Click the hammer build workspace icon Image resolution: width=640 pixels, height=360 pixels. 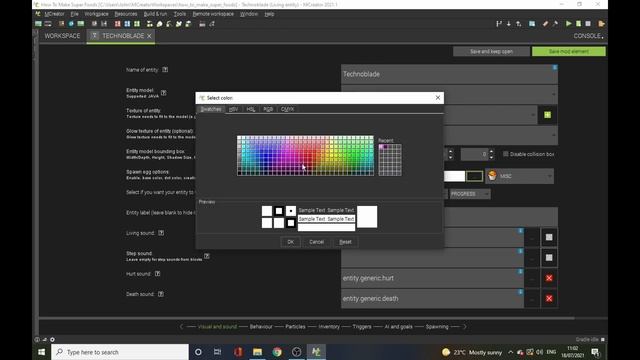point(555,24)
